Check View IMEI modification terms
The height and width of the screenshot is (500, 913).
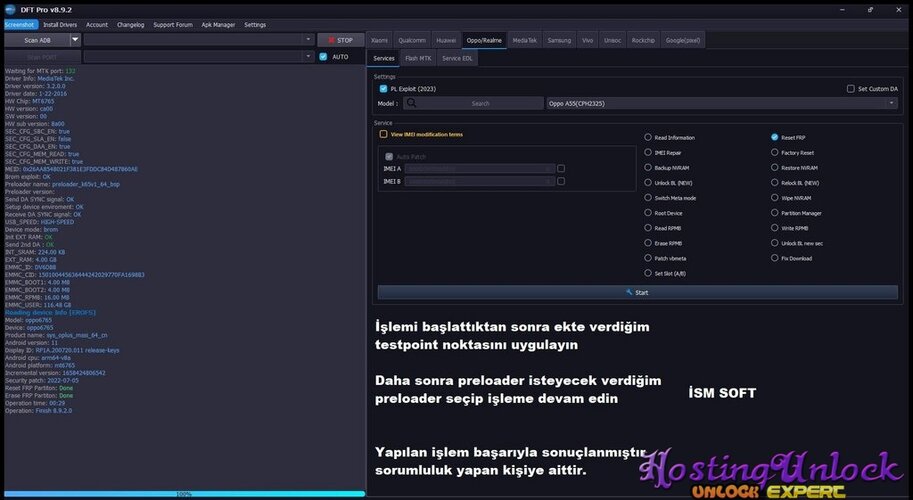[x=383, y=134]
